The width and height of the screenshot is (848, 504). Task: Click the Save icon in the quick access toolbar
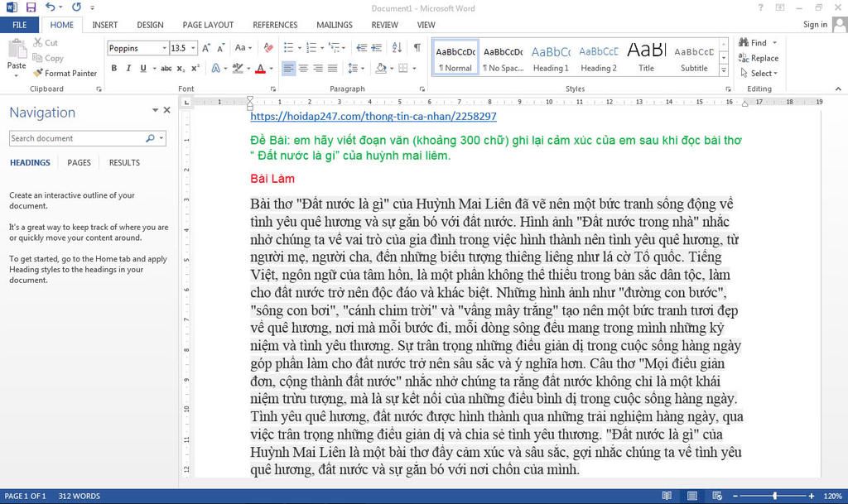(31, 7)
